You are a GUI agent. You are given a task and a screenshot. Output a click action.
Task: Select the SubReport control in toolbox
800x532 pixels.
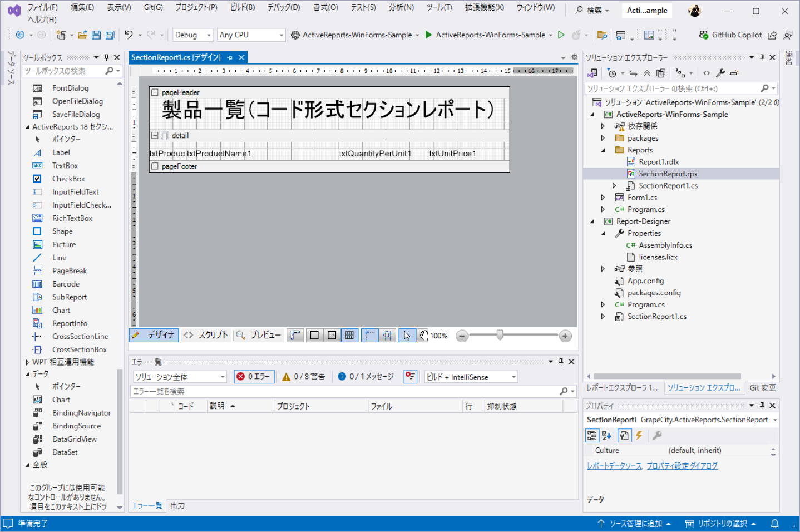tap(70, 297)
